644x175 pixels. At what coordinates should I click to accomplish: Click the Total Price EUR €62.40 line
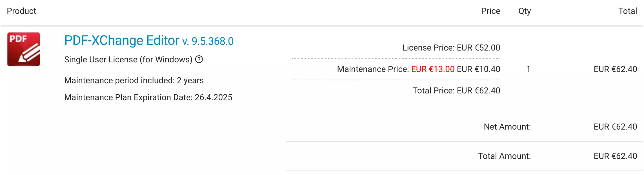[456, 91]
